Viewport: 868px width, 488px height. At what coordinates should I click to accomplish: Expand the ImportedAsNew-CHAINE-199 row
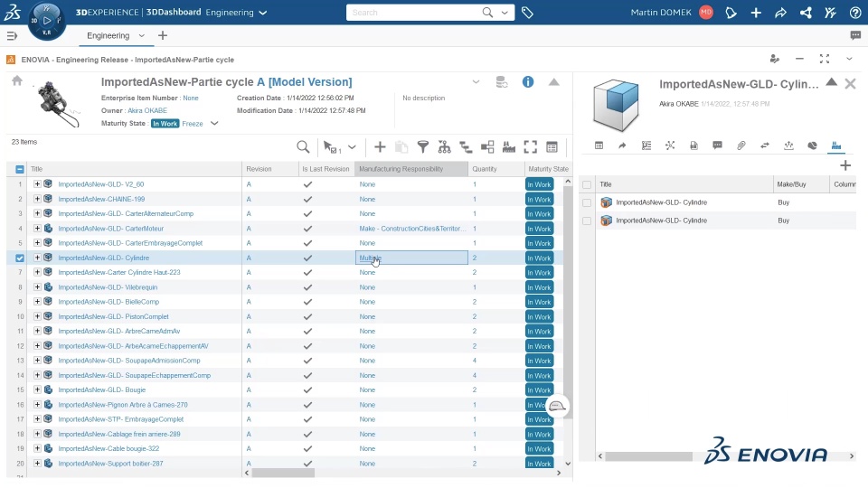coord(37,199)
